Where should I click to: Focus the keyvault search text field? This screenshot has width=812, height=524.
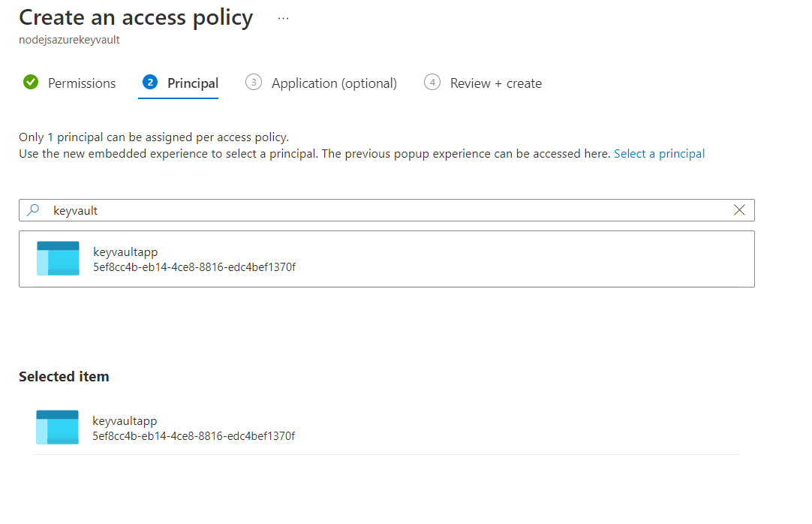375,210
